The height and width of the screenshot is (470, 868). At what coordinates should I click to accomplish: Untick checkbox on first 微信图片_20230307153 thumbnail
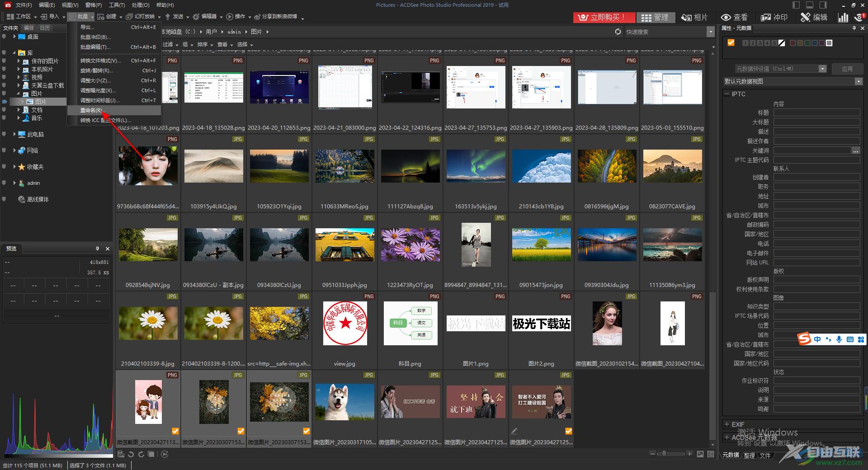tap(241, 431)
